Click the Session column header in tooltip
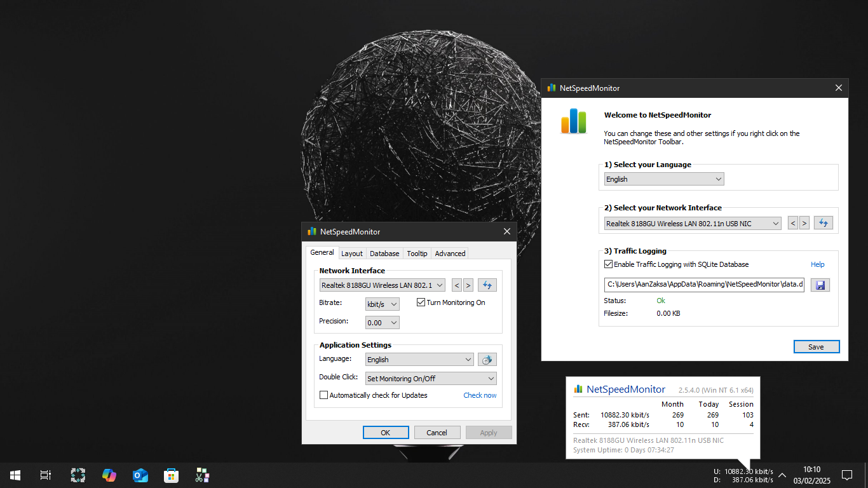The image size is (868, 488). pos(741,404)
